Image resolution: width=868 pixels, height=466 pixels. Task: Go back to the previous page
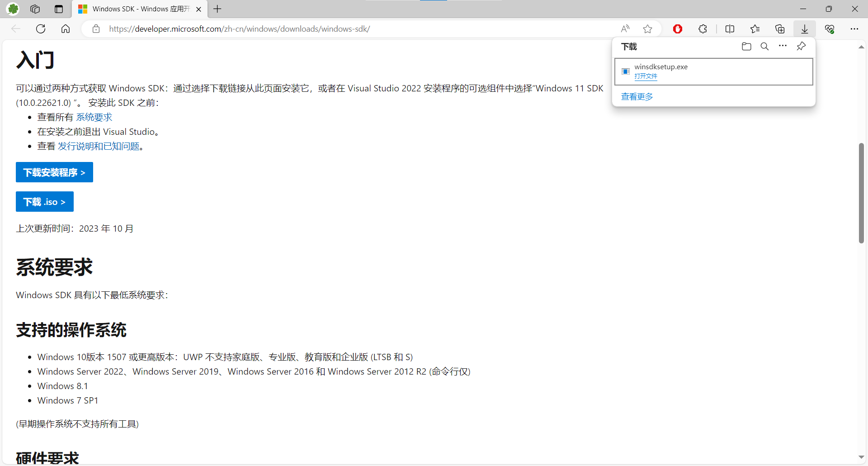point(16,29)
